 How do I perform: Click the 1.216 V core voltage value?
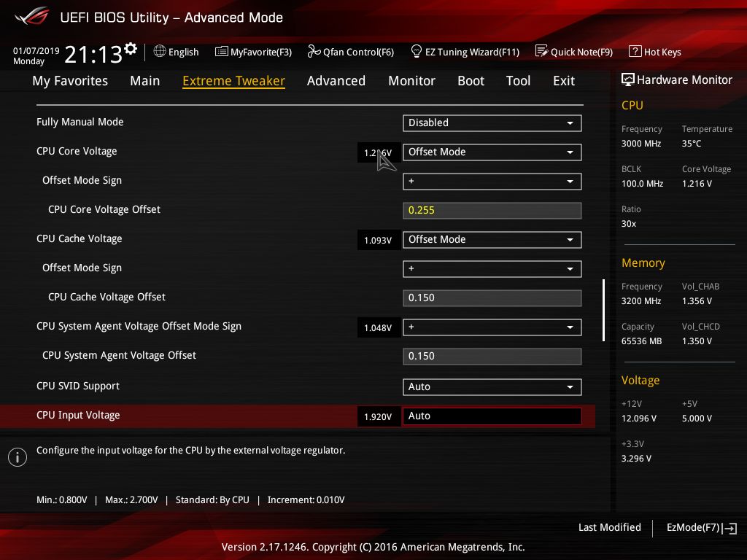(697, 183)
